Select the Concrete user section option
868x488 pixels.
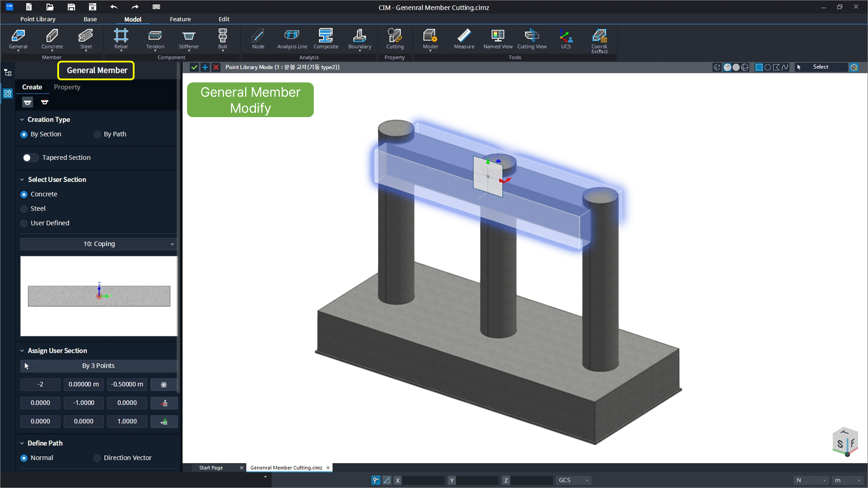click(24, 194)
